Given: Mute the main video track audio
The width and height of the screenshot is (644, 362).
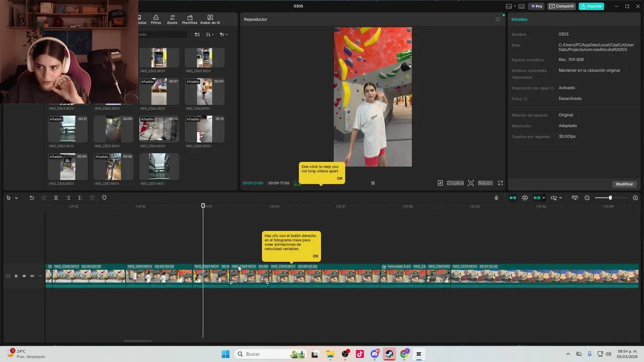Looking at the screenshot, I should pos(32,276).
